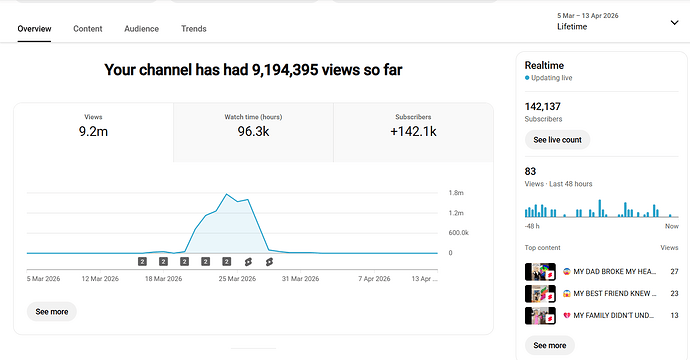Image resolution: width=690 pixels, height=360 pixels.
Task: Click the realtime 48-hour views bar chart
Action: (601, 208)
